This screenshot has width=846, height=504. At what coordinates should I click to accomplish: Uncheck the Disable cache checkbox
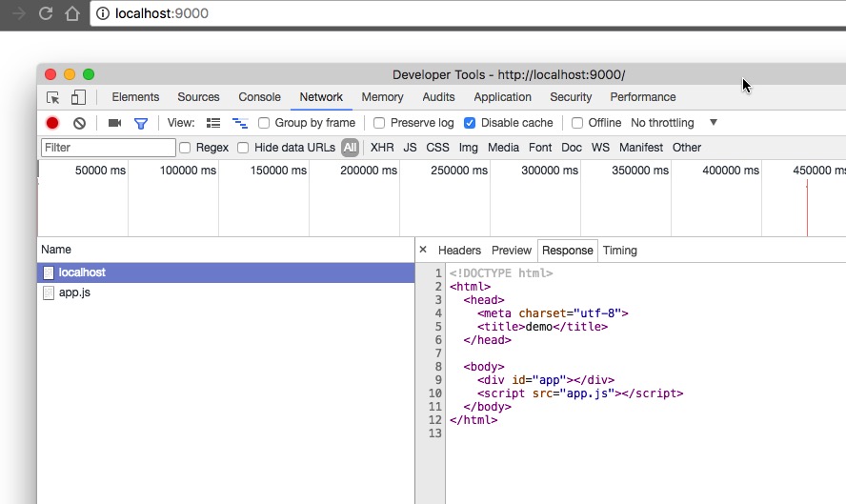point(470,123)
